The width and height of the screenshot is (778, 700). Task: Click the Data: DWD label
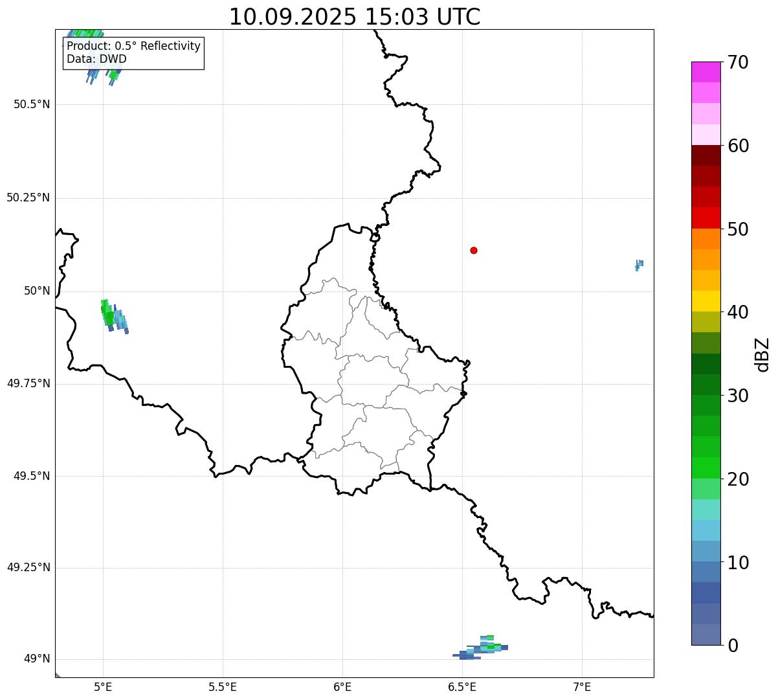click(x=96, y=59)
